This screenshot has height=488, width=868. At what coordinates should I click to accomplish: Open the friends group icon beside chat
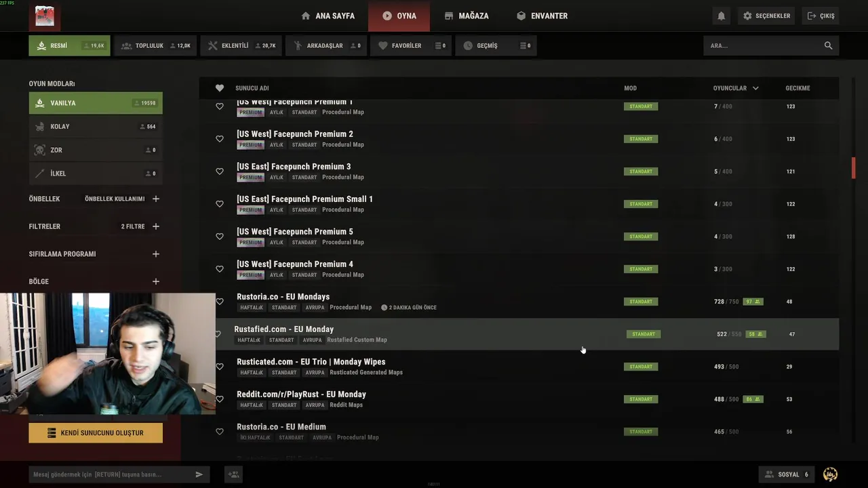[234, 474]
